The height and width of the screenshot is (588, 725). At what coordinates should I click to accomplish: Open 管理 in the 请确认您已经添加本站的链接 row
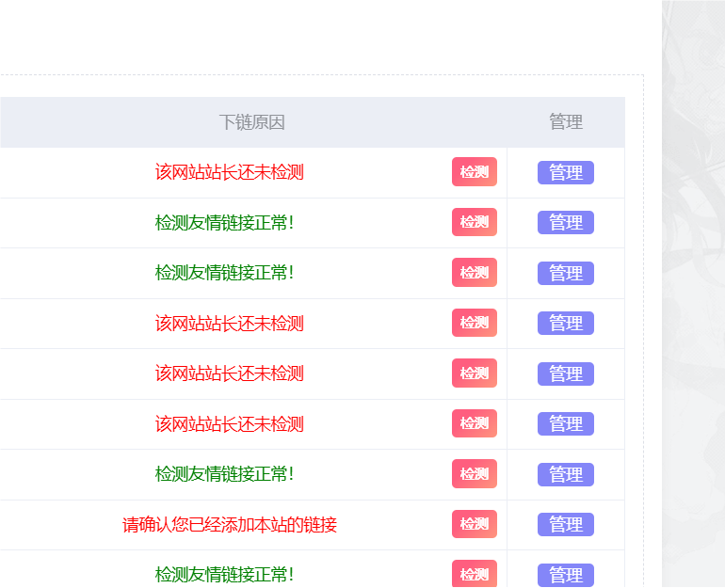(x=566, y=525)
